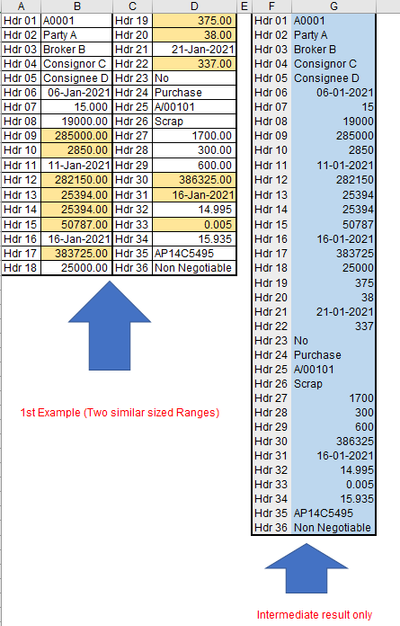Click Hdr 01 label in column A
This screenshot has width=400, height=626.
[x=21, y=21]
